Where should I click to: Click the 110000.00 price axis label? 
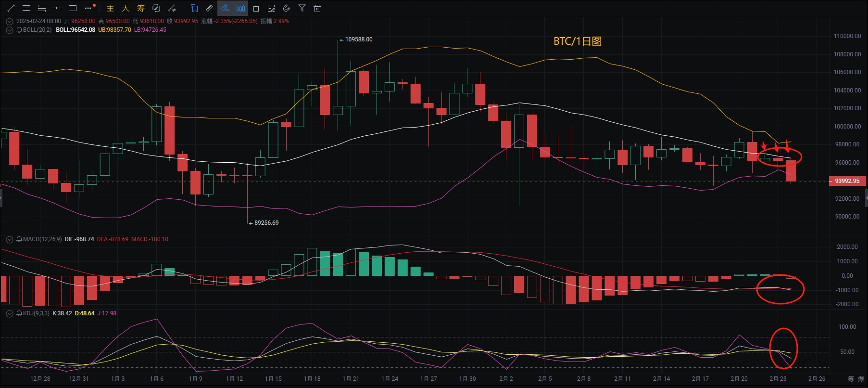pos(847,36)
